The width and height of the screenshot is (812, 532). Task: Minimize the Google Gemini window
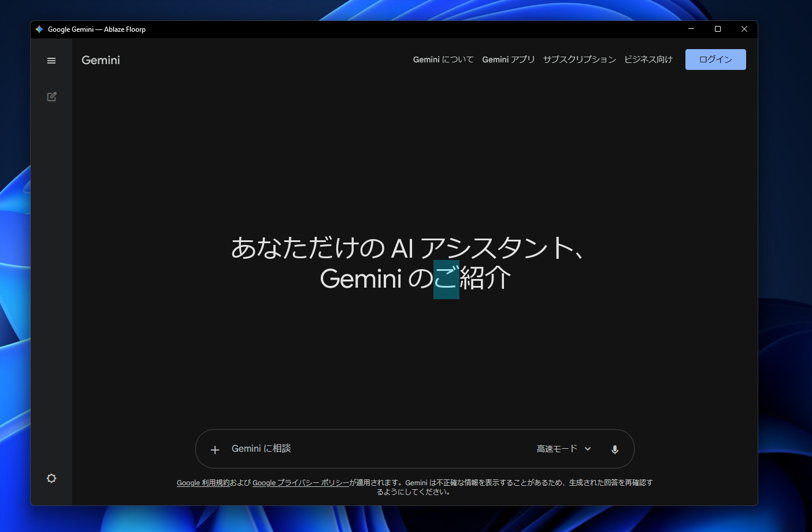(691, 29)
